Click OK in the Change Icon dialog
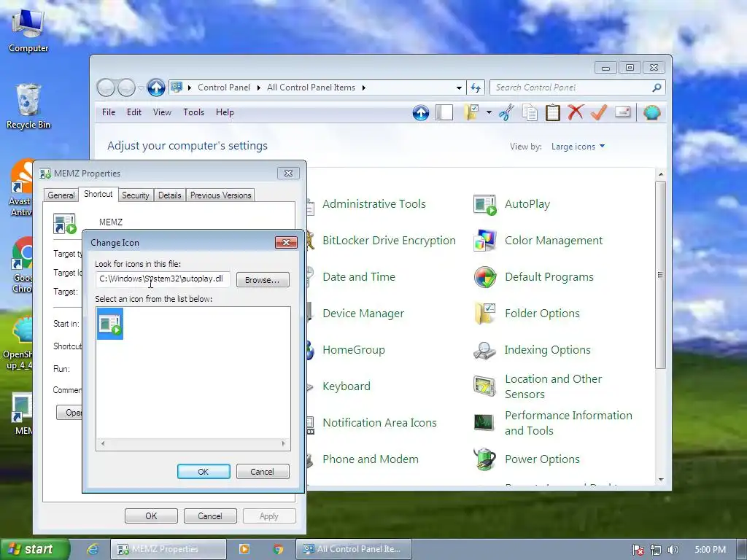The width and height of the screenshot is (747, 560). pos(204,472)
